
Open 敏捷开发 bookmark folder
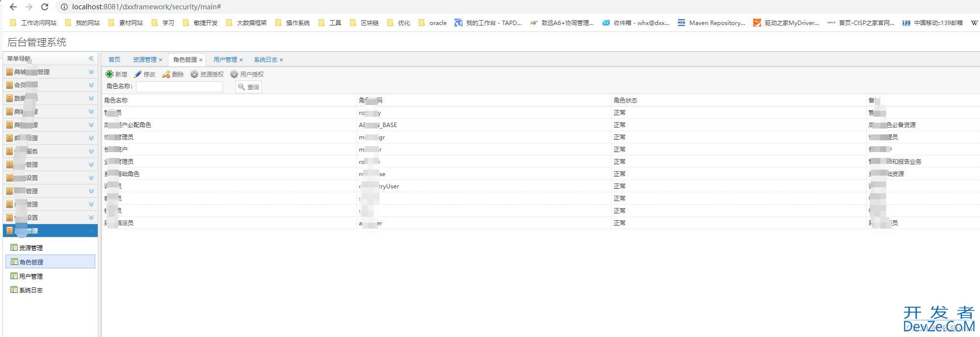[x=200, y=23]
